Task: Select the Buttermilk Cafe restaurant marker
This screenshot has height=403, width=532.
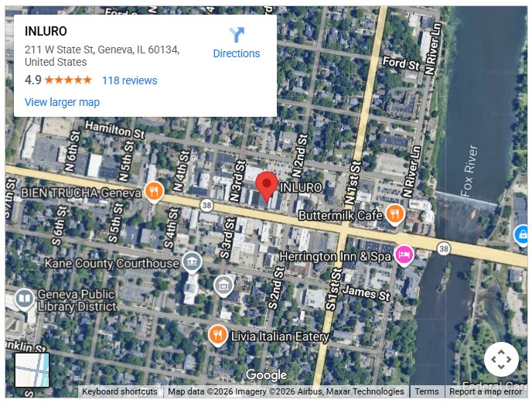Action: (x=394, y=214)
